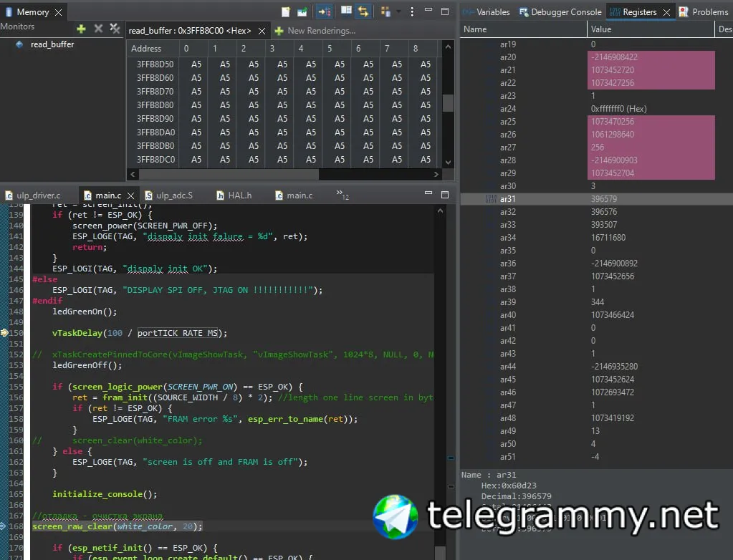Remove all memory monitors
733x560 pixels.
pos(115,29)
